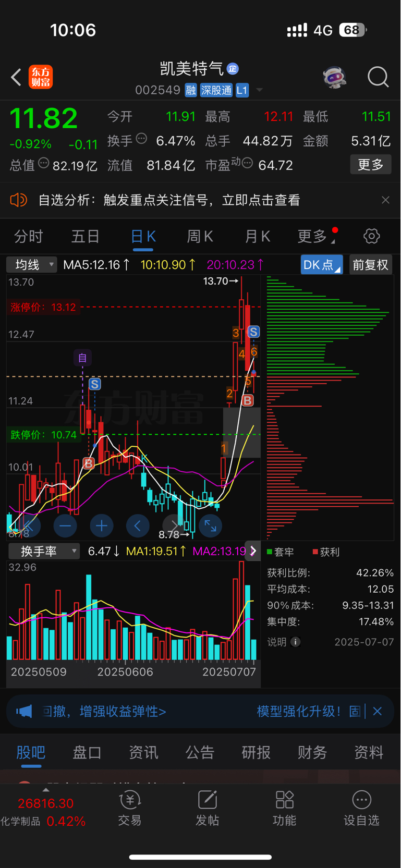The height and width of the screenshot is (868, 401).
Task: Dismiss the 自选分析 notice
Action: coord(385,200)
